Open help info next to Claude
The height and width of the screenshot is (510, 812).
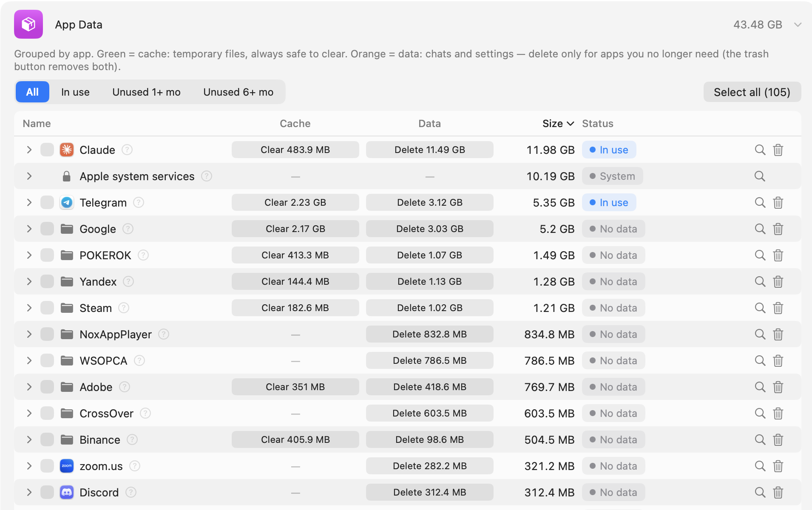pos(127,150)
